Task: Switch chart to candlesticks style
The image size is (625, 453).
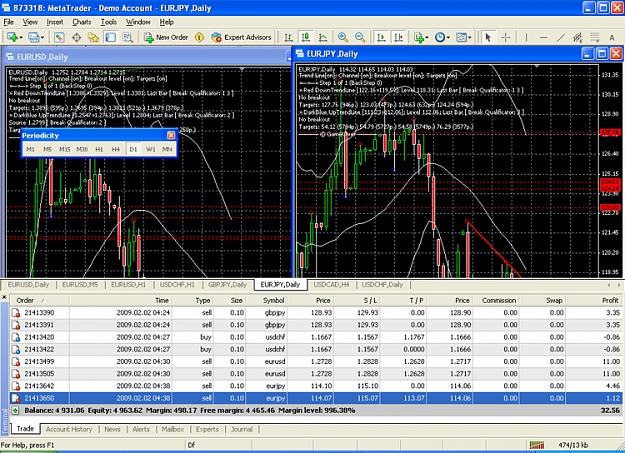Action: click(306, 37)
